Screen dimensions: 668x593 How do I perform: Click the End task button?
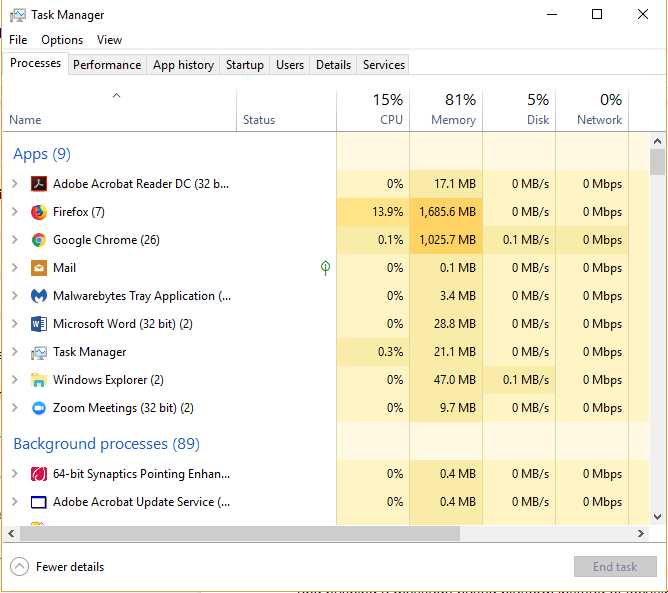pos(615,567)
